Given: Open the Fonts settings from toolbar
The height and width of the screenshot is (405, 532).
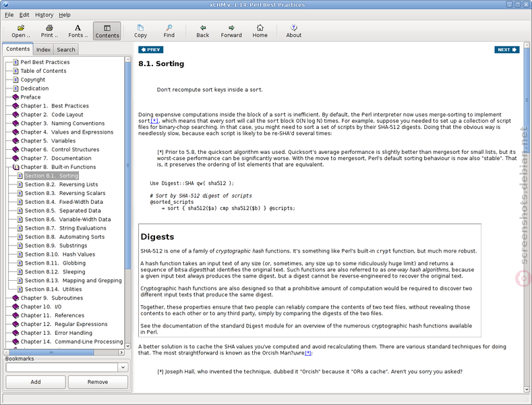Looking at the screenshot, I should [78, 31].
